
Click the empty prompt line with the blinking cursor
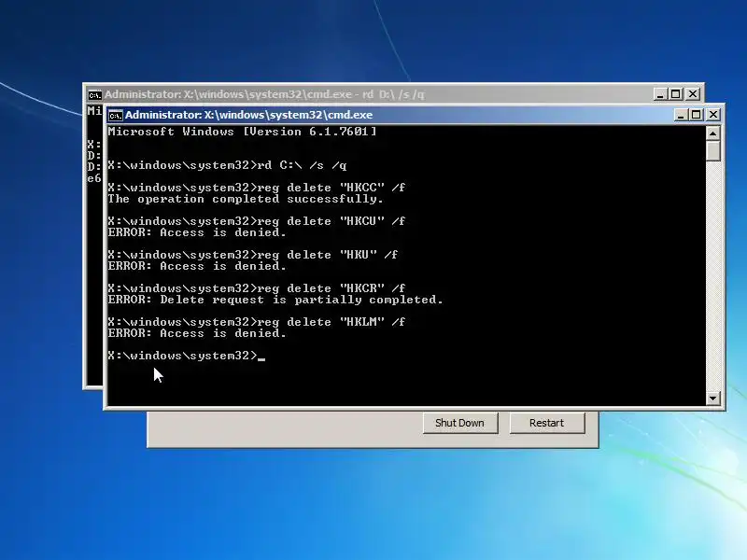click(x=186, y=356)
